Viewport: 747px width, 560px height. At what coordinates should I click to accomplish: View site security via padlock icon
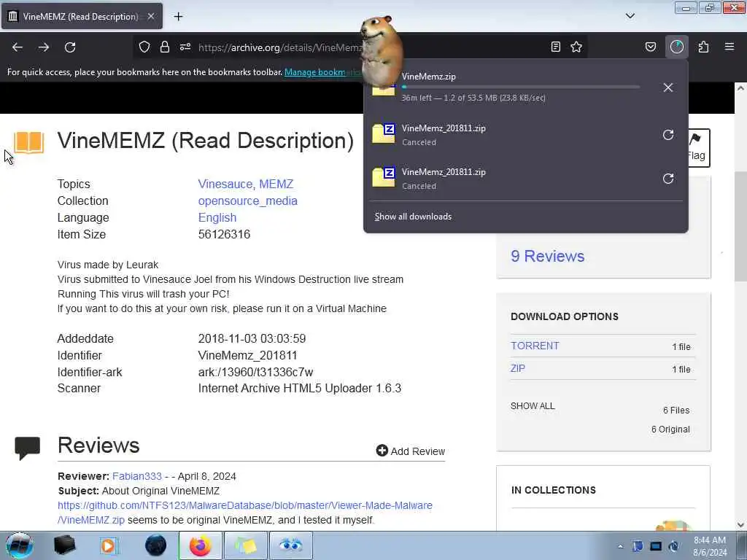pos(165,47)
